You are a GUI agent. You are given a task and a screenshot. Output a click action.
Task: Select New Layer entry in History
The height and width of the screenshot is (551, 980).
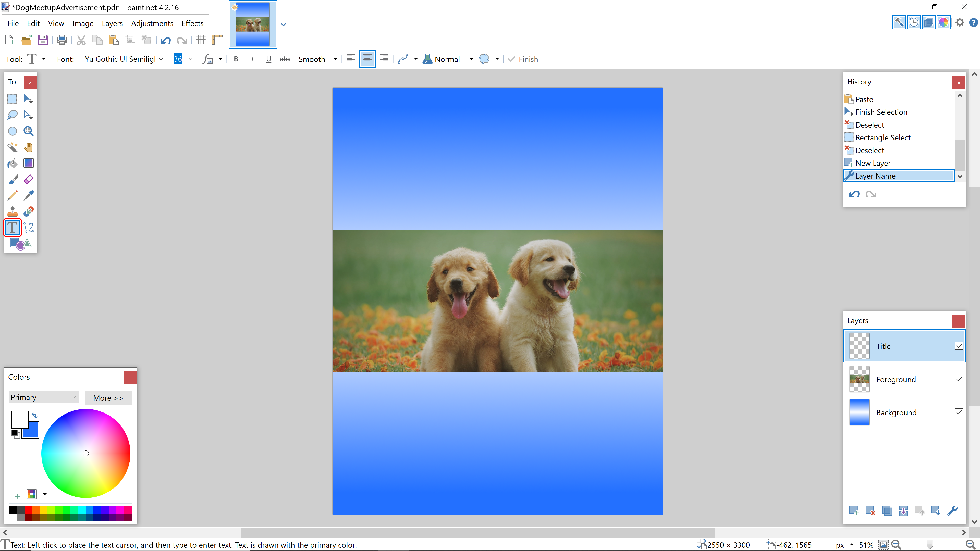[x=899, y=163]
